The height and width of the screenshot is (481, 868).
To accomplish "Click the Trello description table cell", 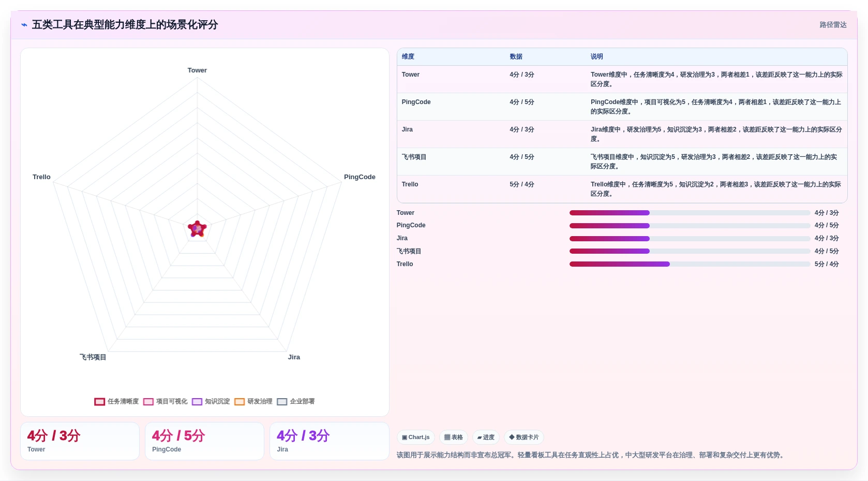I will (x=716, y=189).
